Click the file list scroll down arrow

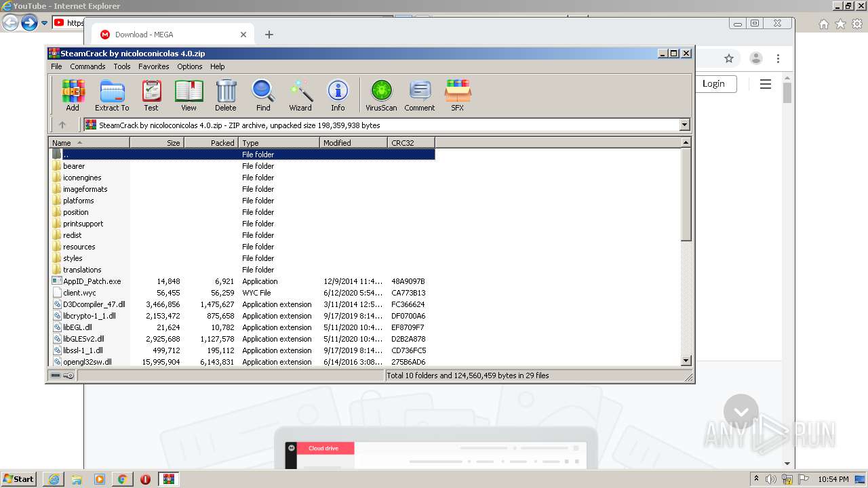click(x=686, y=361)
